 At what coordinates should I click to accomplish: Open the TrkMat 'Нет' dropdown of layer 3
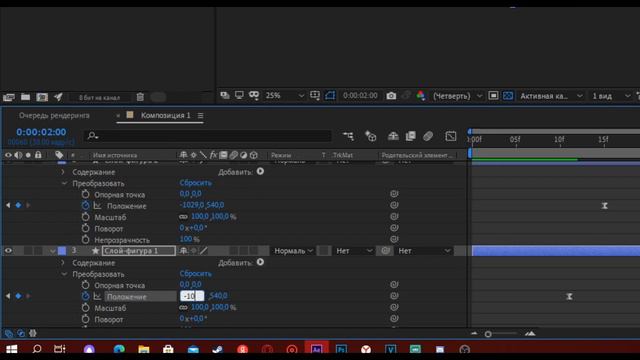pyautogui.click(x=353, y=251)
